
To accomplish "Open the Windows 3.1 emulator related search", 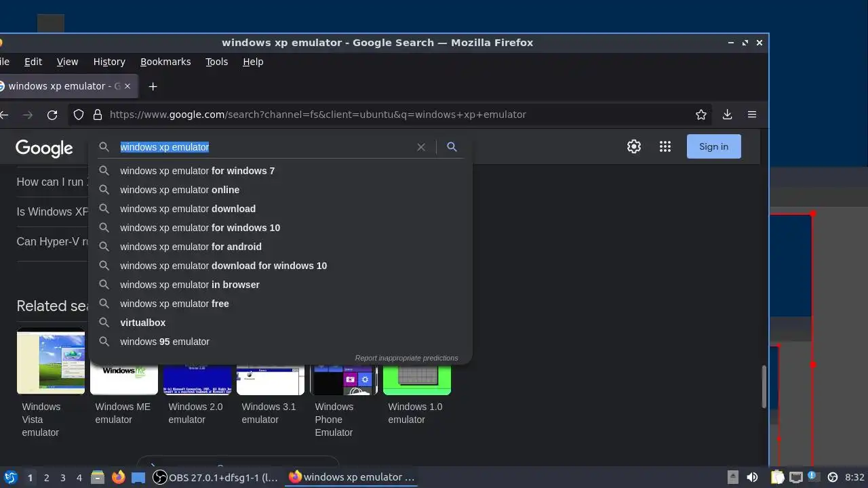I will tap(271, 393).
